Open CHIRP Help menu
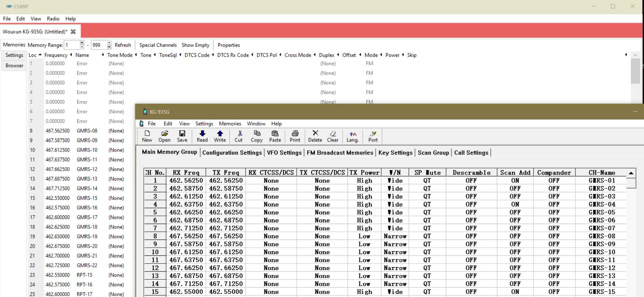The image size is (644, 297). click(x=71, y=19)
